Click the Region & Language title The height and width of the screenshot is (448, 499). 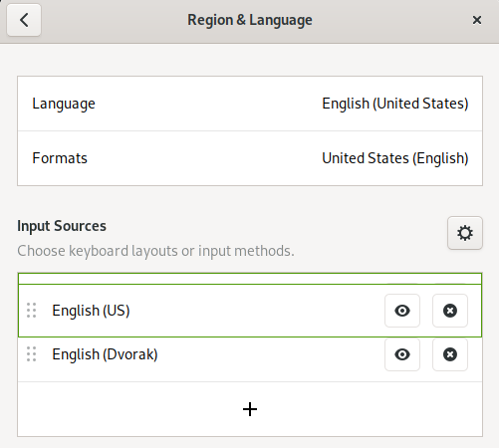250,20
